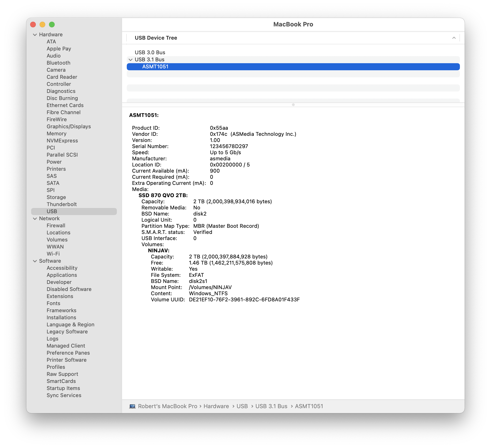Click the green zoom window button
The height and width of the screenshot is (448, 491).
52,24
